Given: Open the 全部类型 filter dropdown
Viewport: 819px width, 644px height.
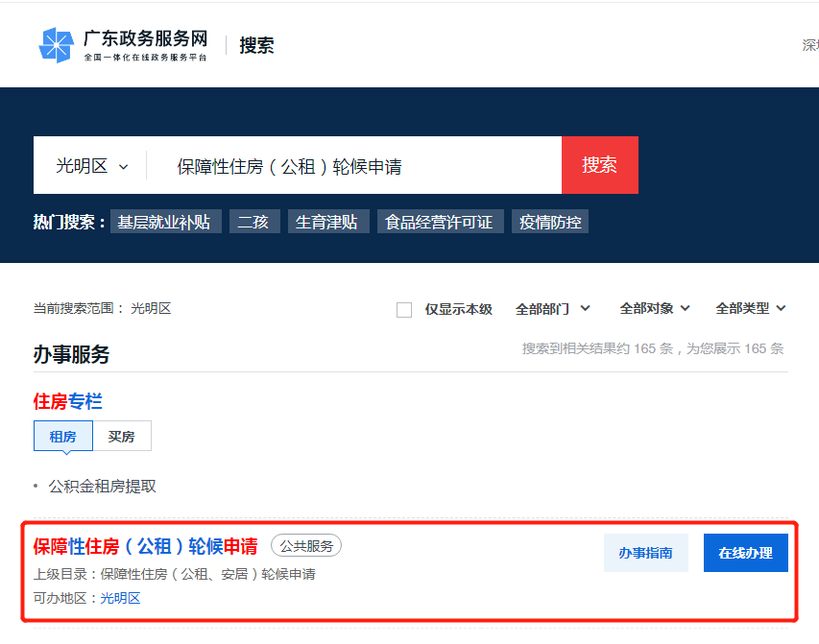Looking at the screenshot, I should coord(751,308).
